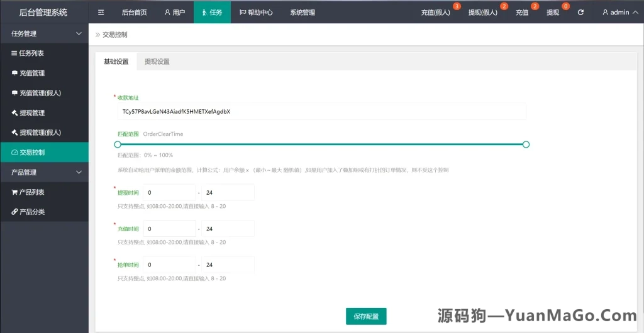
Task: Open 充值(假人) notifications link
Action: [x=435, y=13]
